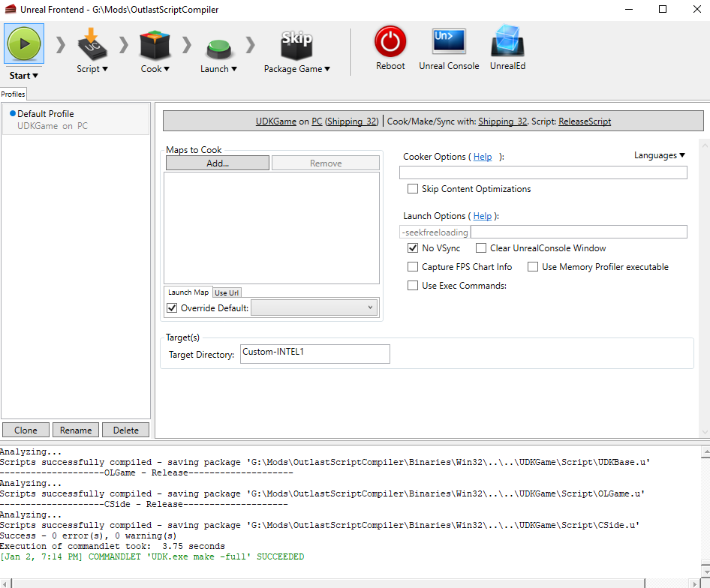Switch to the Launch Map tab
Image resolution: width=710 pixels, height=588 pixels.
188,292
